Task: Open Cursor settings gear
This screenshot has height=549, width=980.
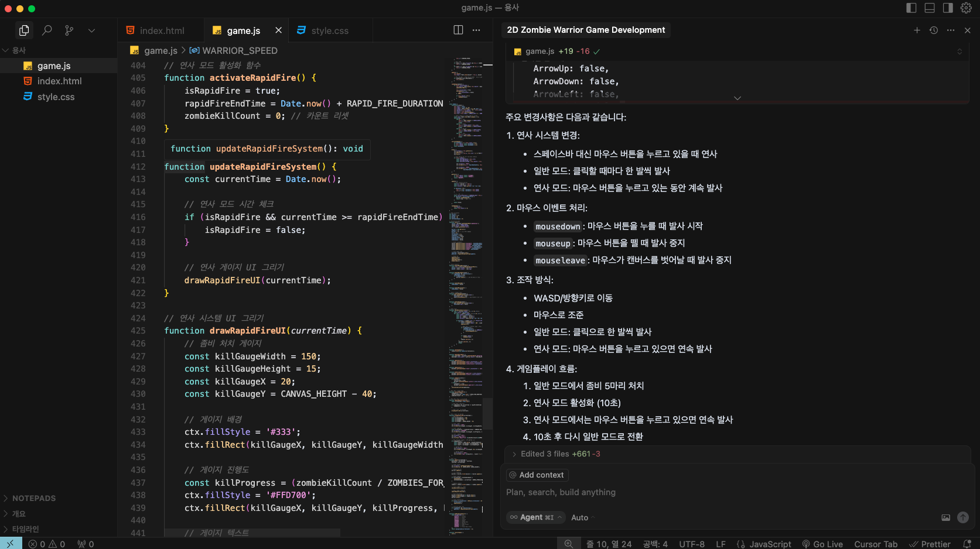Action: pyautogui.click(x=966, y=8)
